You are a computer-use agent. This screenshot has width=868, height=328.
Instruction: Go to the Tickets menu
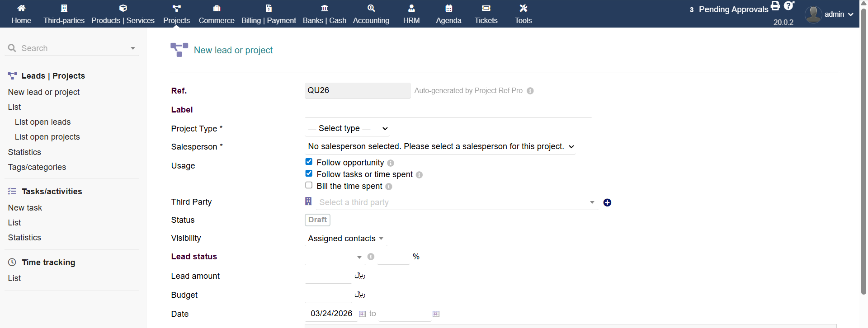point(486,14)
